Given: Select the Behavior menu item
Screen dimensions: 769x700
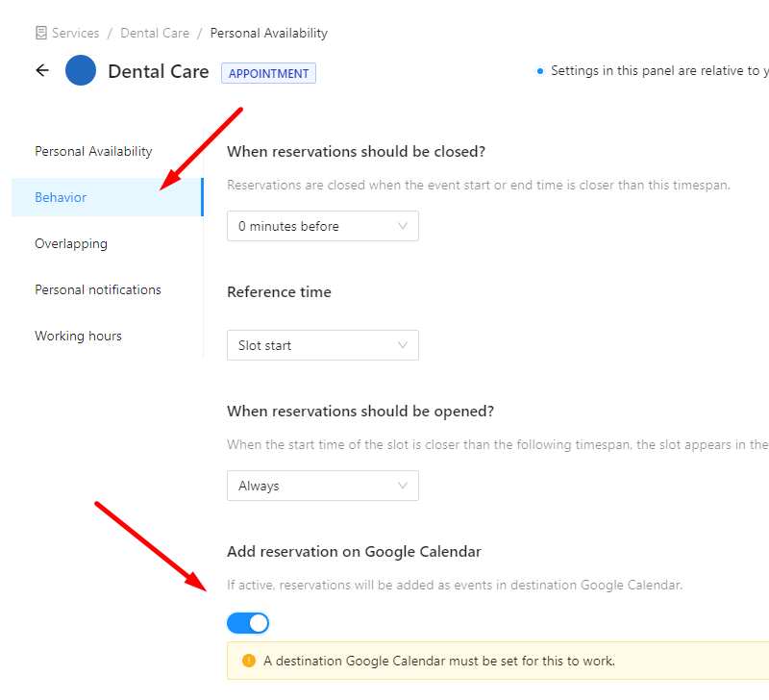Looking at the screenshot, I should [61, 197].
